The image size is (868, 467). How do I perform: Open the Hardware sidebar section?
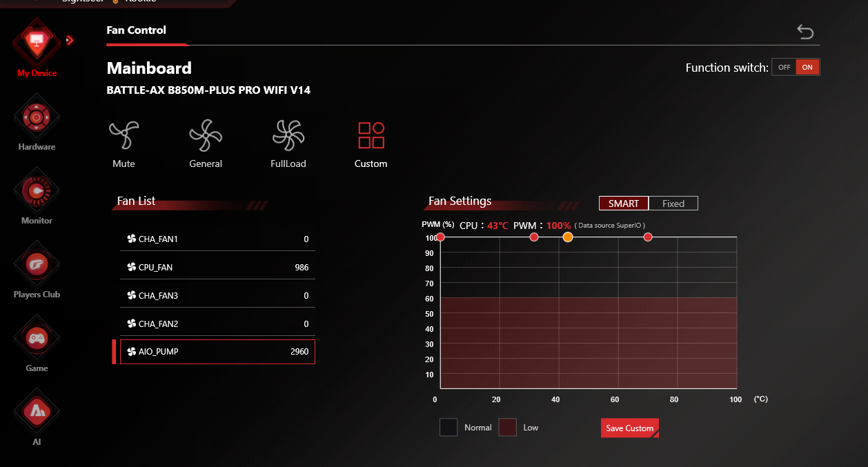[37, 123]
